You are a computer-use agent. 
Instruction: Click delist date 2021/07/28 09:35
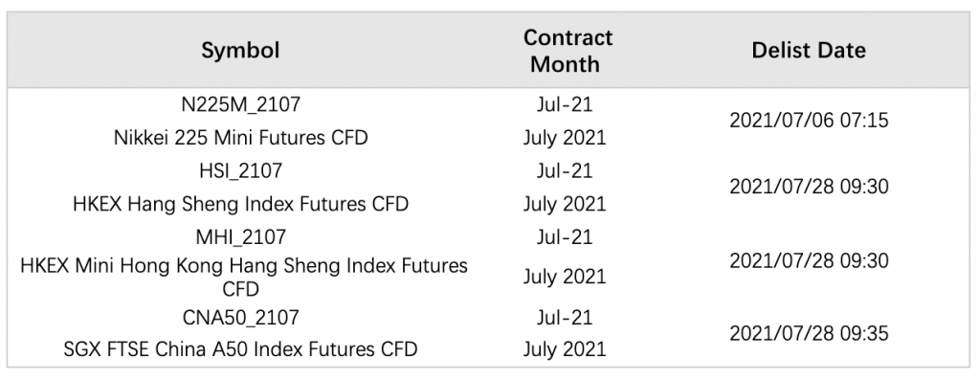click(808, 333)
